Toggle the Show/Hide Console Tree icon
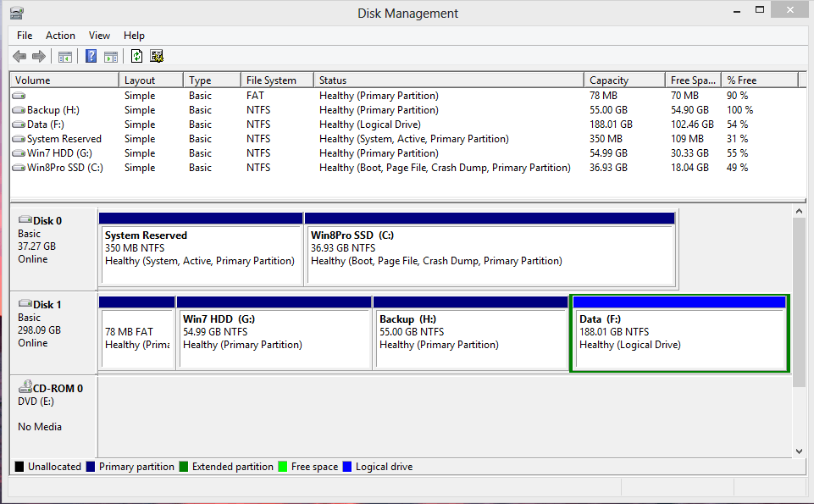 coord(64,56)
